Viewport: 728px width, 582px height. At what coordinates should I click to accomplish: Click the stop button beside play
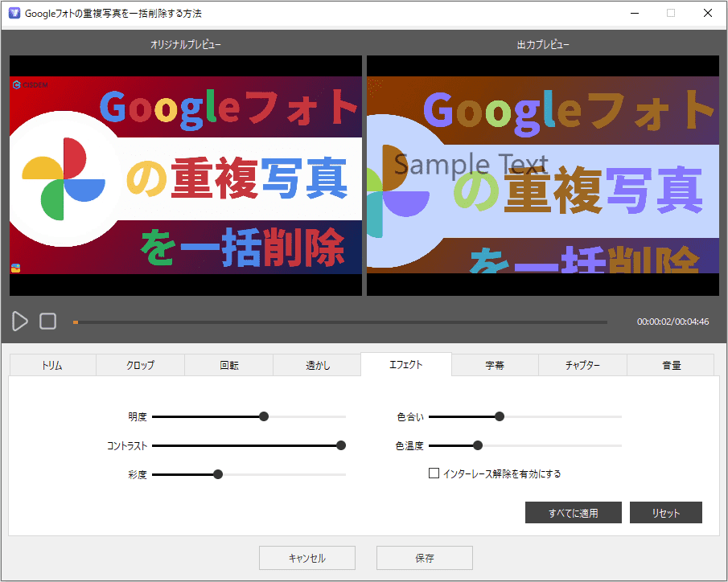tap(48, 322)
